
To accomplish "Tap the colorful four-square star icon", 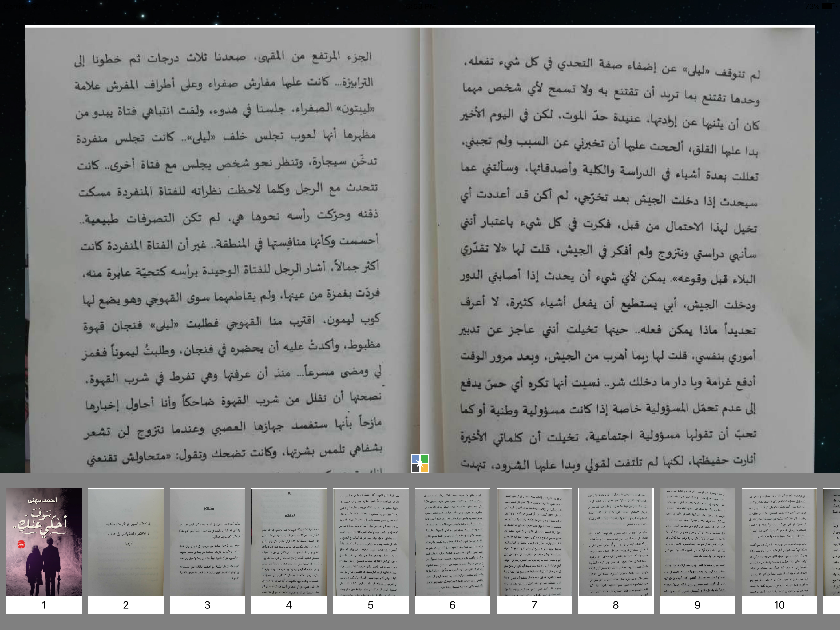I will [x=420, y=463].
